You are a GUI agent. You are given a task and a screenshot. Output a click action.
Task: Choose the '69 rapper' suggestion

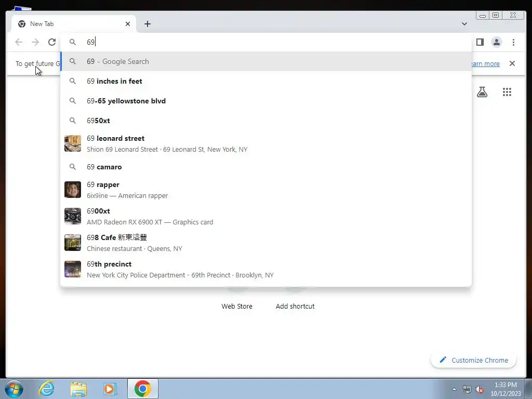pos(266,190)
